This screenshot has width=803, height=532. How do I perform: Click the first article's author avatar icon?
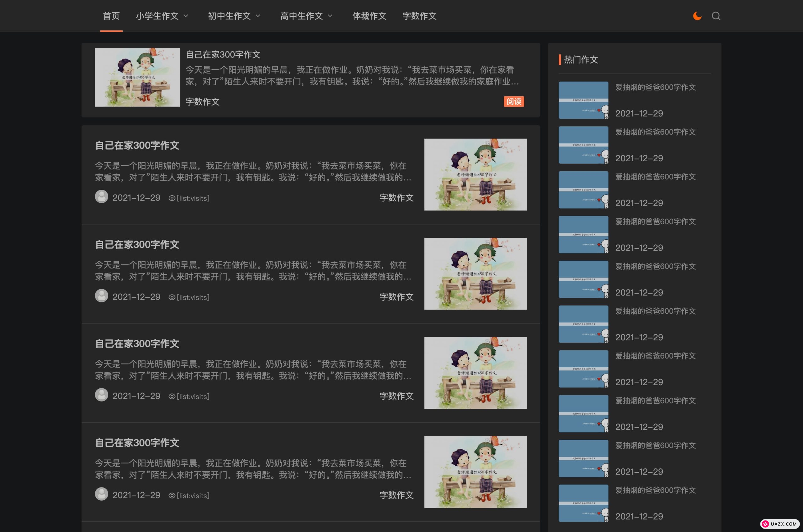pyautogui.click(x=101, y=197)
